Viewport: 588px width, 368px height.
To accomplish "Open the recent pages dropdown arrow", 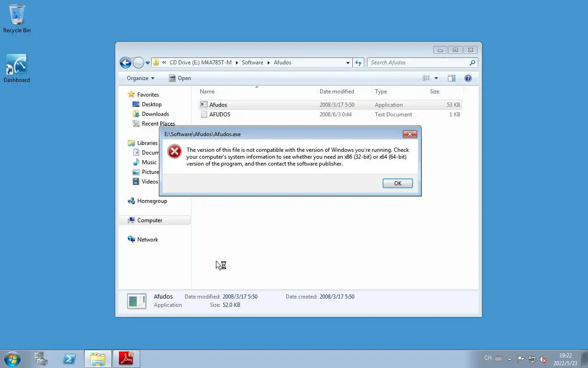I will pos(148,63).
